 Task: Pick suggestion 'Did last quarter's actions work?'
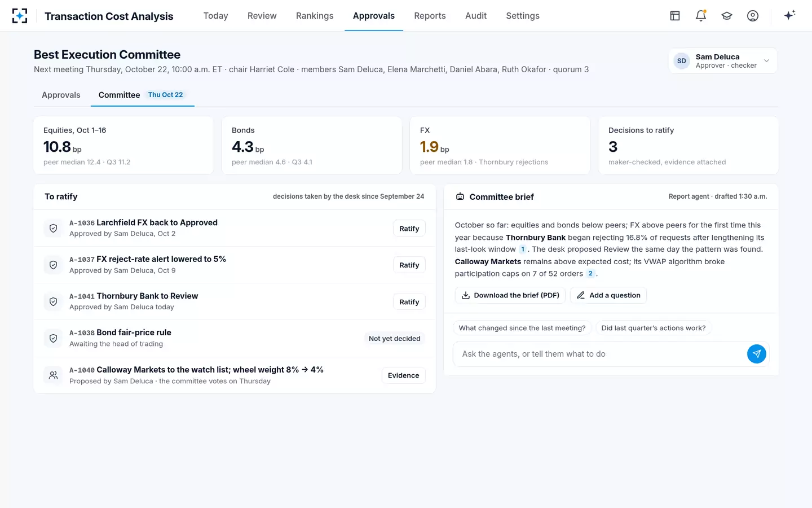click(x=654, y=328)
